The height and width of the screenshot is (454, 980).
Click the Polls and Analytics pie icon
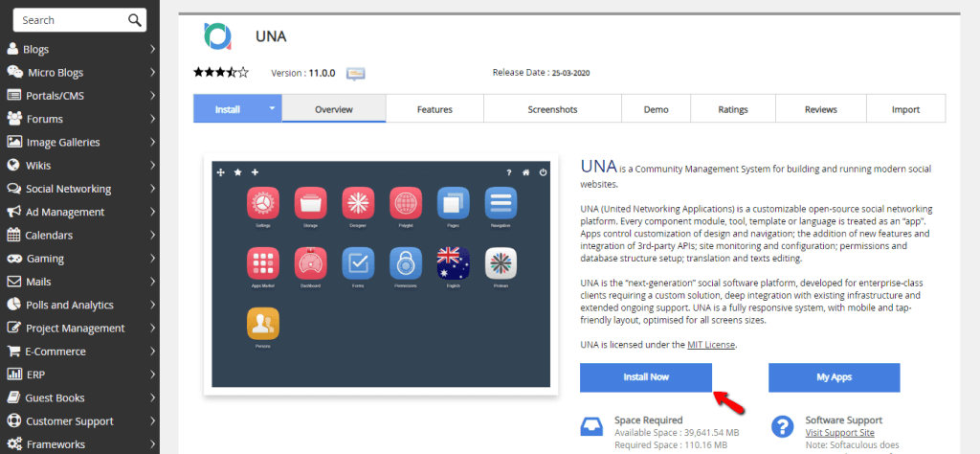click(x=13, y=305)
